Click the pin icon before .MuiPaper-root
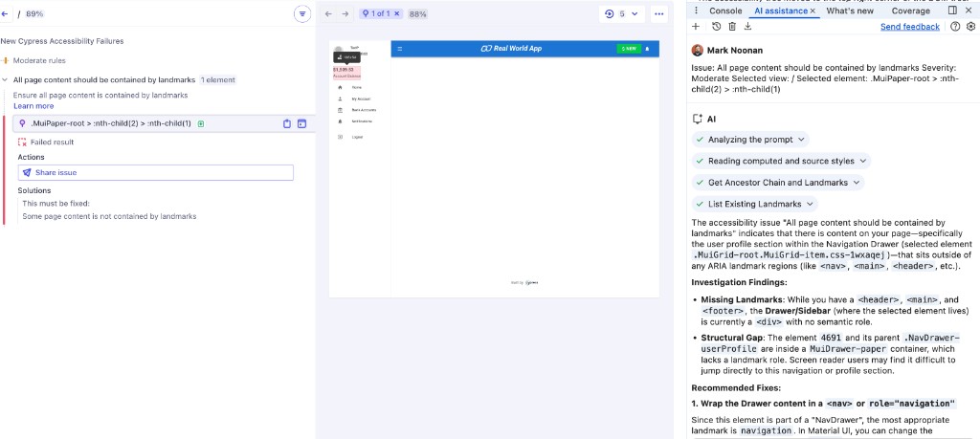Viewport: 980px width, 439px height. coord(23,123)
